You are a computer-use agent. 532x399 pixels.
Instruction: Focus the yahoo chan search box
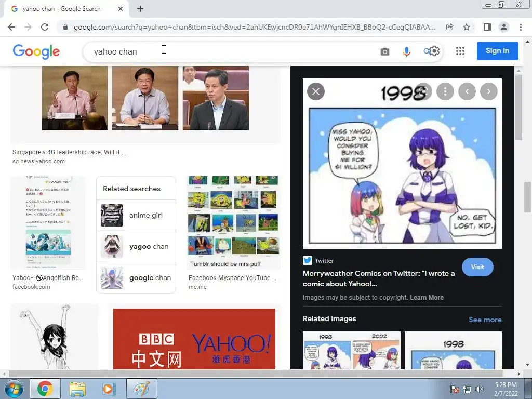click(x=231, y=51)
